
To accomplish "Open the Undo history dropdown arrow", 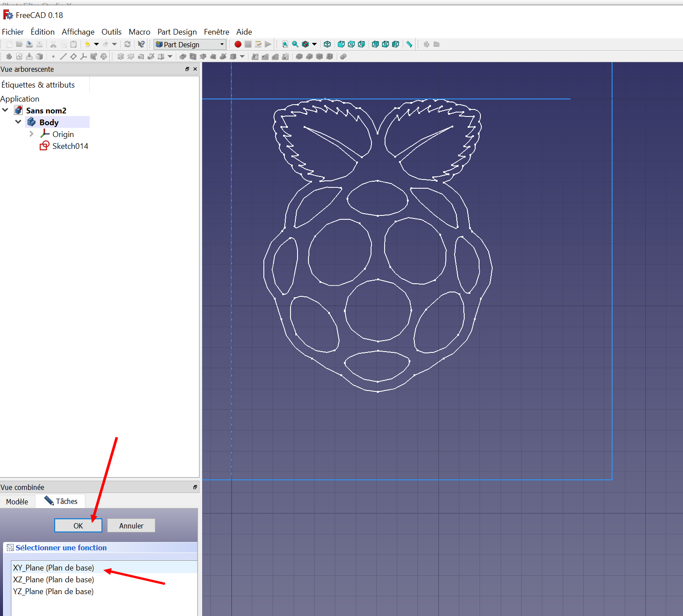I will coord(96,44).
